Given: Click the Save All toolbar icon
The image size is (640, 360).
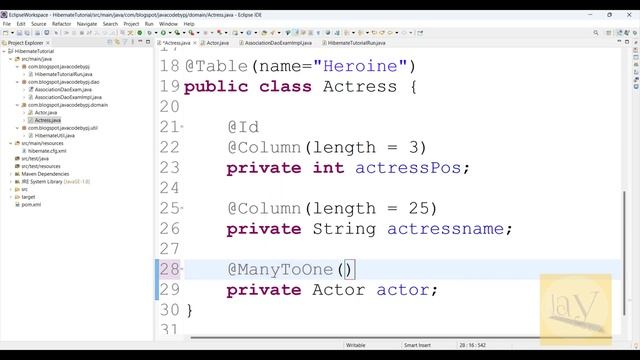Looking at the screenshot, I should point(27,33).
